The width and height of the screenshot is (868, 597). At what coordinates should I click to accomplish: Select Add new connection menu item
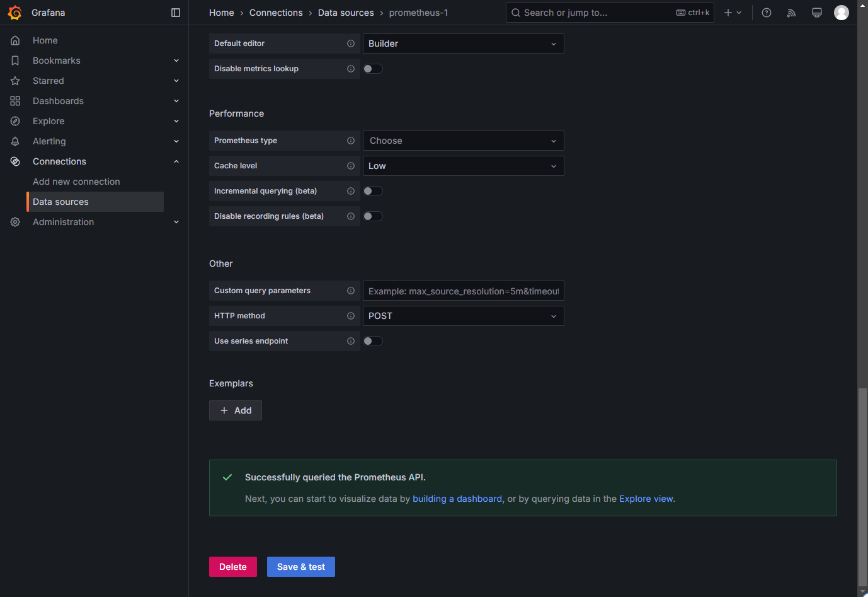pyautogui.click(x=76, y=182)
